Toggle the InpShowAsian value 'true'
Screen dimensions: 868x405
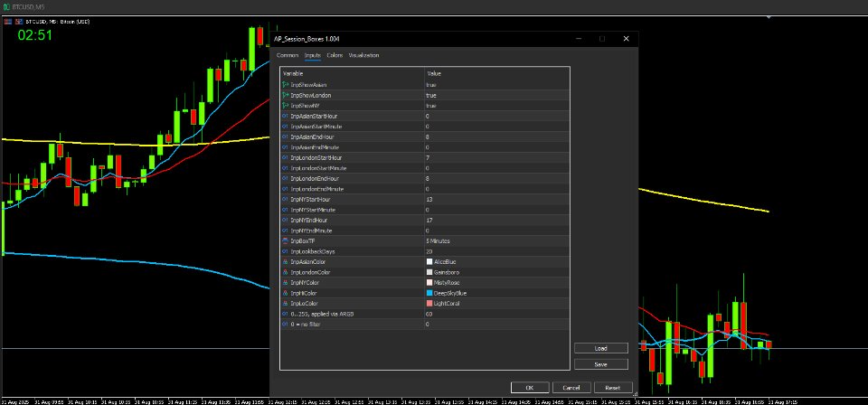tap(431, 85)
